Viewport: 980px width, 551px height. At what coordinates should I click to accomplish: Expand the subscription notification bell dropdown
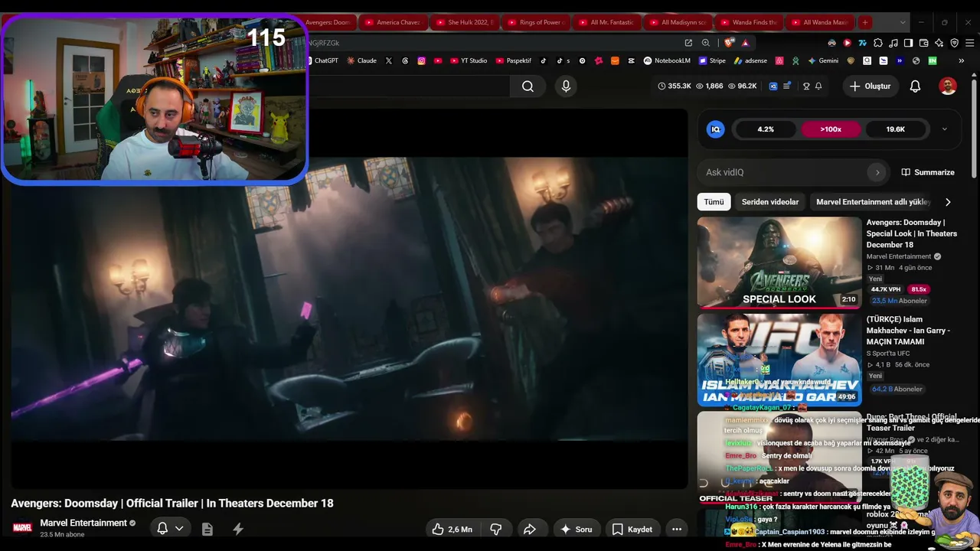[170, 529]
